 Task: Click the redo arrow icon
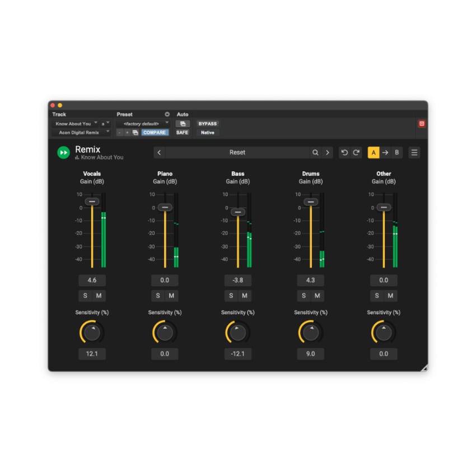[x=356, y=152]
